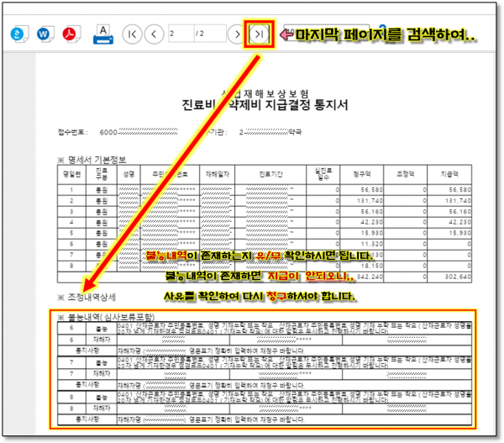Viewport: 504px width, 443px height.
Task: Go to the previous page
Action: coord(154,34)
